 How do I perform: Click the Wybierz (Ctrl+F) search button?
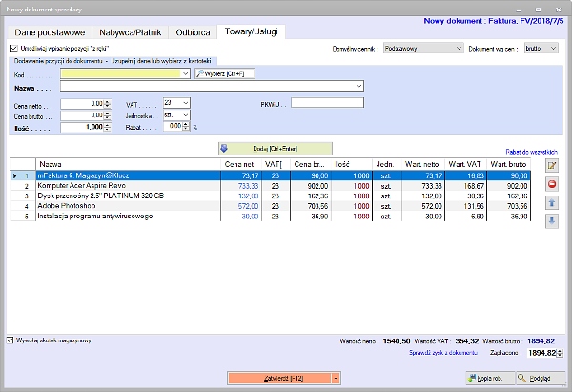pyautogui.click(x=225, y=72)
